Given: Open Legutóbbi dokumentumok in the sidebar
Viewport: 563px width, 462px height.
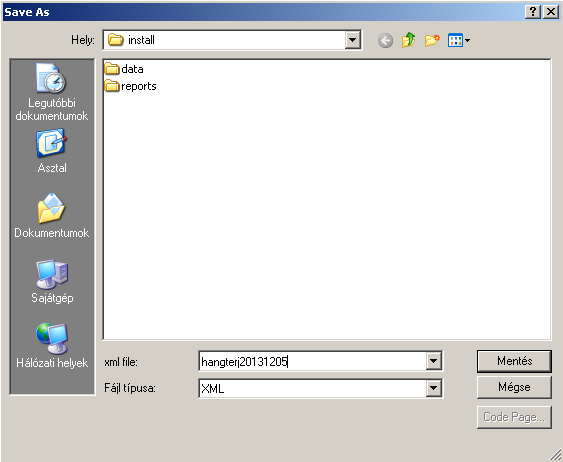Looking at the screenshot, I should [x=52, y=92].
